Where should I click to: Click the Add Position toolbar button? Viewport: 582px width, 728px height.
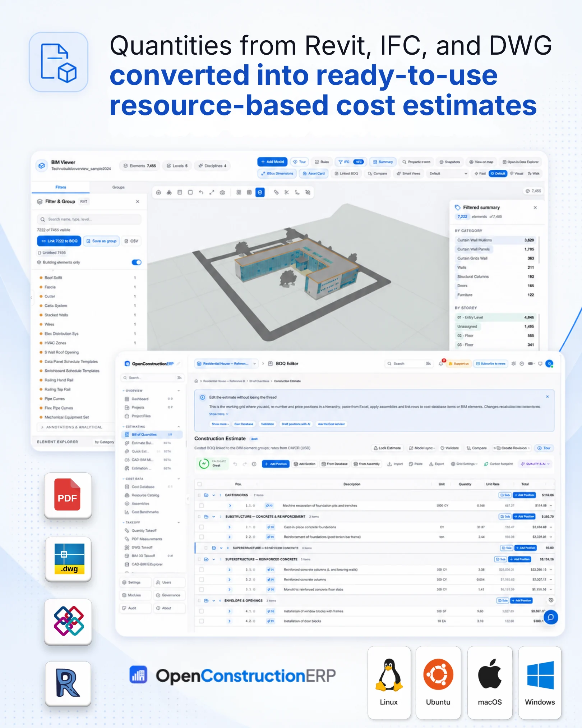[276, 464]
